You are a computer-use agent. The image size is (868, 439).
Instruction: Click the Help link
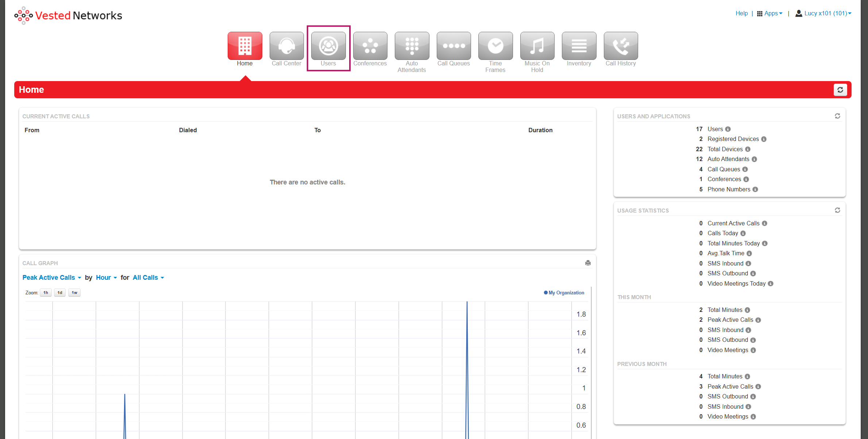(x=741, y=14)
